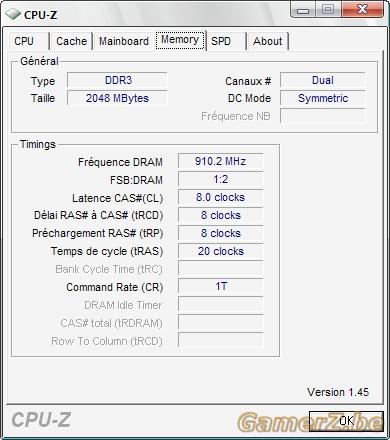
Task: Switch to the CPU tab
Action: (x=25, y=41)
